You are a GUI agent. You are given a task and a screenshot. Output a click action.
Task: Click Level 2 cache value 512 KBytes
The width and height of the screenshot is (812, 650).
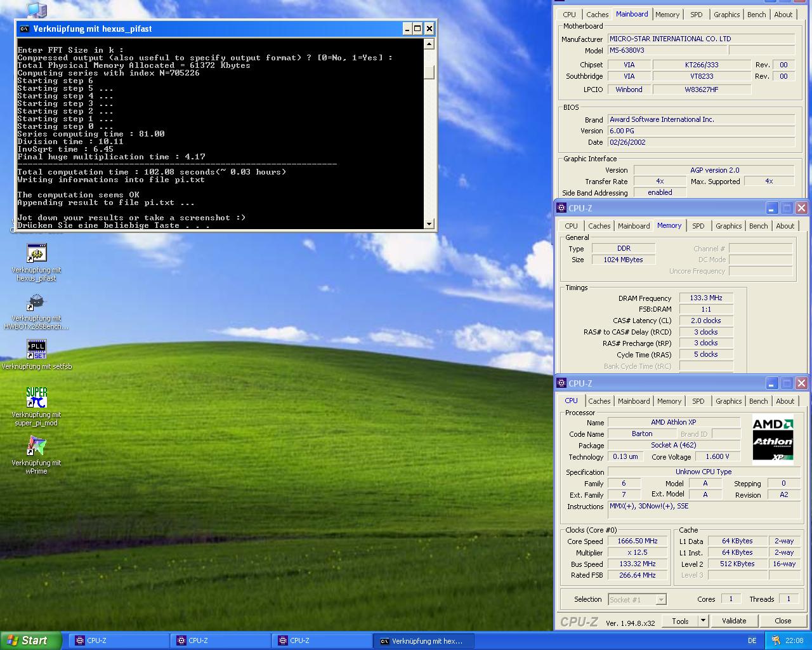737,564
